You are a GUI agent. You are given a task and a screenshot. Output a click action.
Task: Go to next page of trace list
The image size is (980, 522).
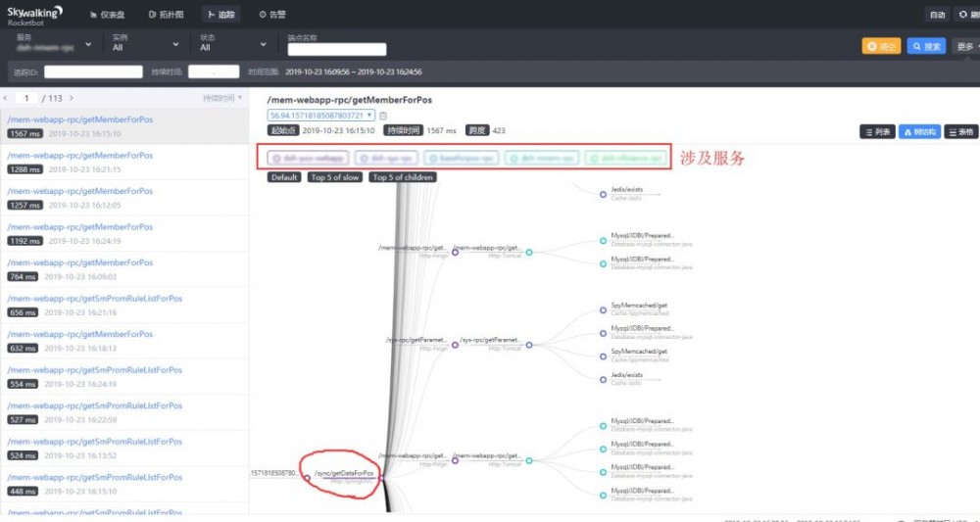click(x=72, y=98)
